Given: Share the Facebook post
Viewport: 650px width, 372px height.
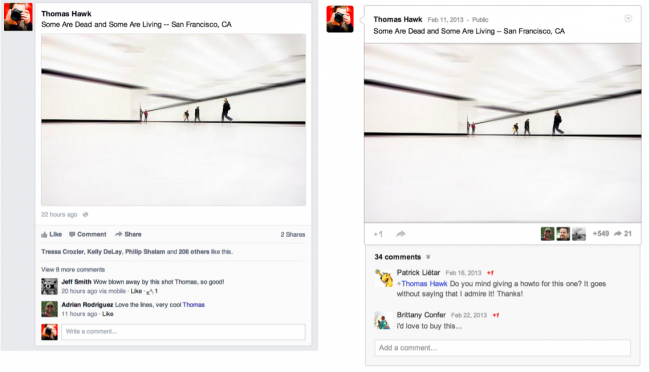Looking at the screenshot, I should coord(128,234).
